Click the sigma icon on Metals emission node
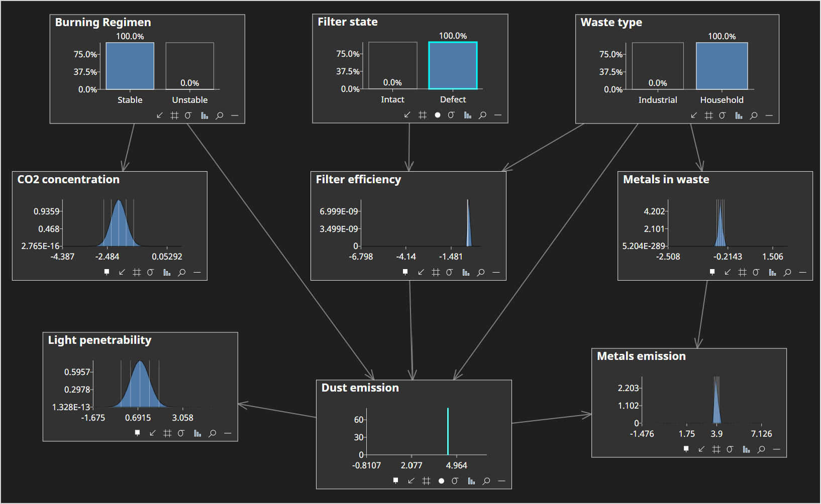 coord(730,450)
